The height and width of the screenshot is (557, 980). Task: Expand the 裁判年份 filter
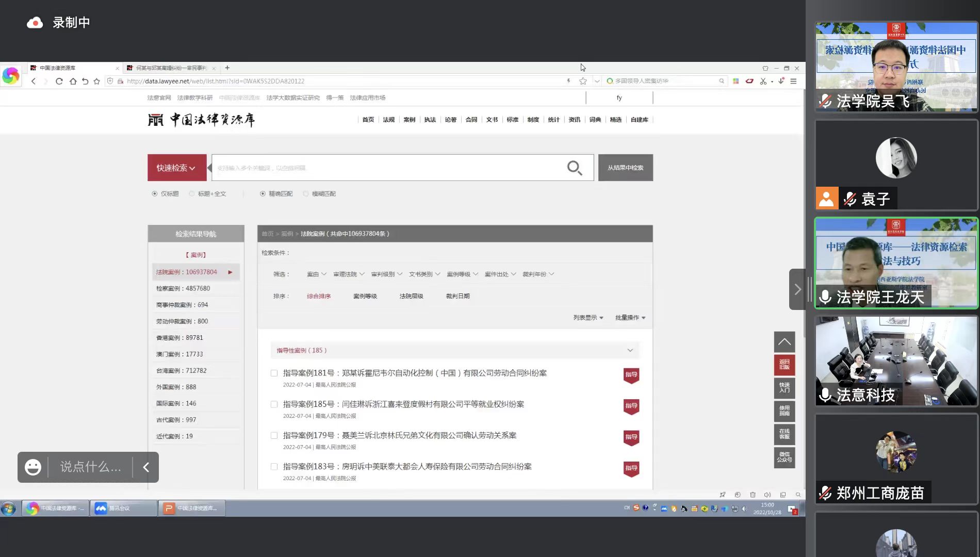[538, 274]
